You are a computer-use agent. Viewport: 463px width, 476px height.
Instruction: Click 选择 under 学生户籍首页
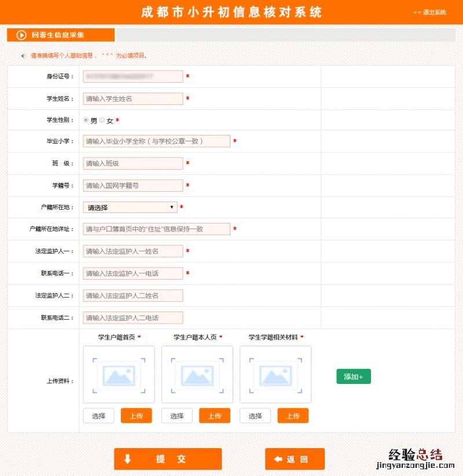click(98, 416)
